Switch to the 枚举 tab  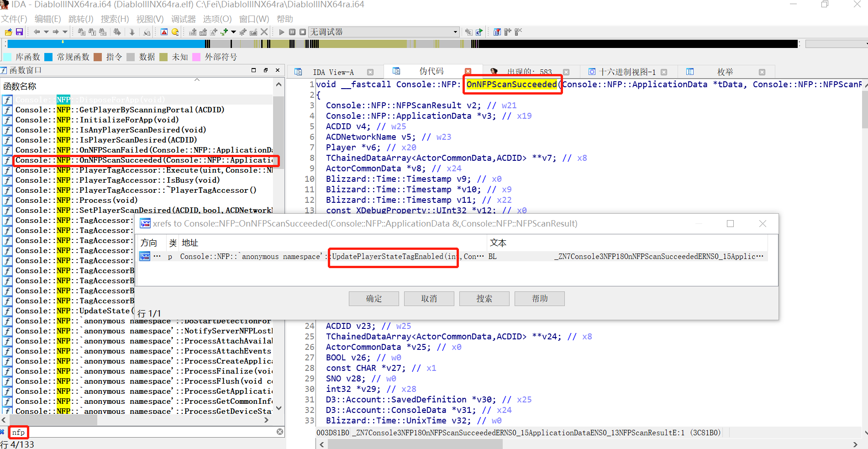click(725, 72)
